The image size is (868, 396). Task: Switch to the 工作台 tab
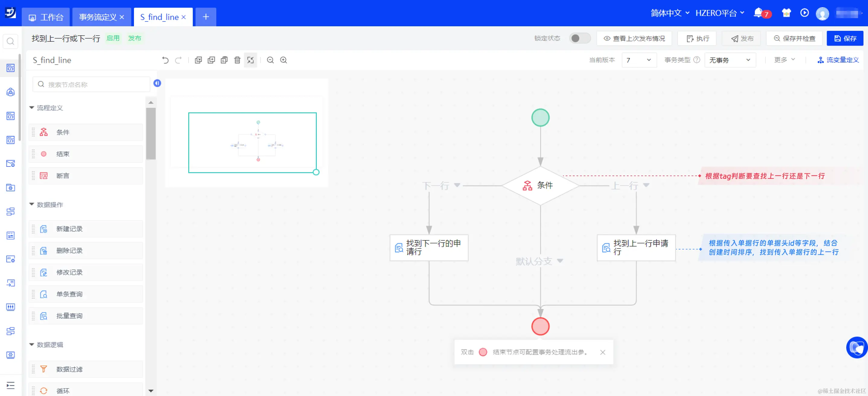tap(46, 17)
